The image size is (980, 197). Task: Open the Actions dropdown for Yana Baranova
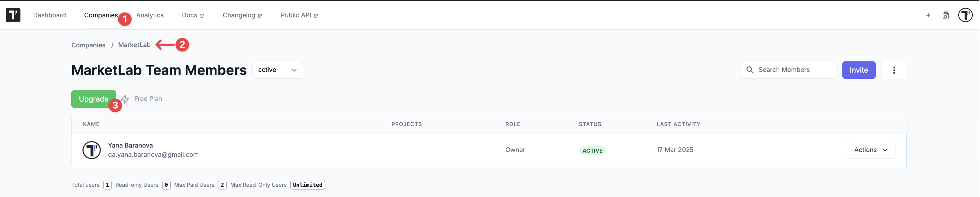tap(871, 150)
